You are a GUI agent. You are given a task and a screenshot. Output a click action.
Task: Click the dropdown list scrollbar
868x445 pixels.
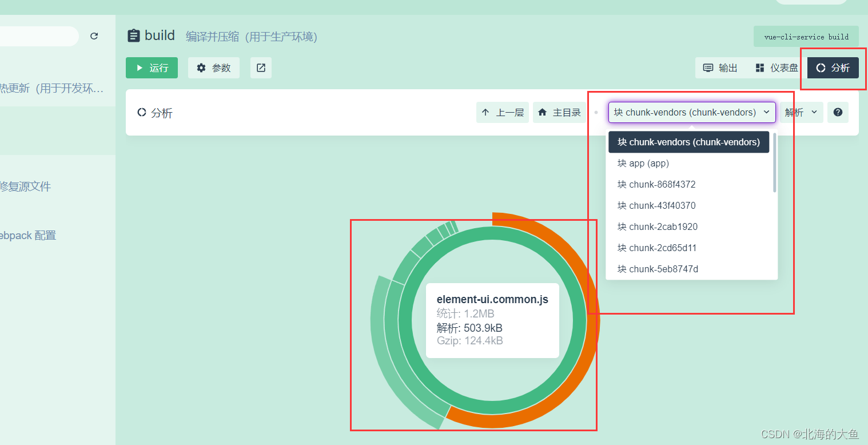775,162
